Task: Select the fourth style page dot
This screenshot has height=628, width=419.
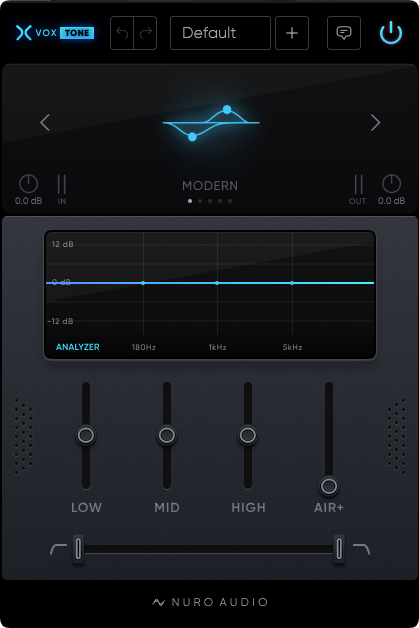Action: pyautogui.click(x=220, y=201)
